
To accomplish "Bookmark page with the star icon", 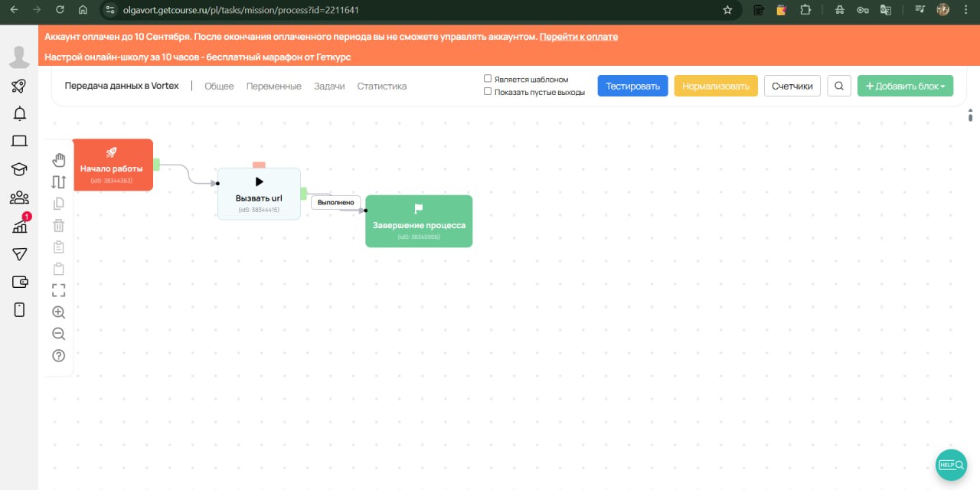I will click(x=727, y=10).
